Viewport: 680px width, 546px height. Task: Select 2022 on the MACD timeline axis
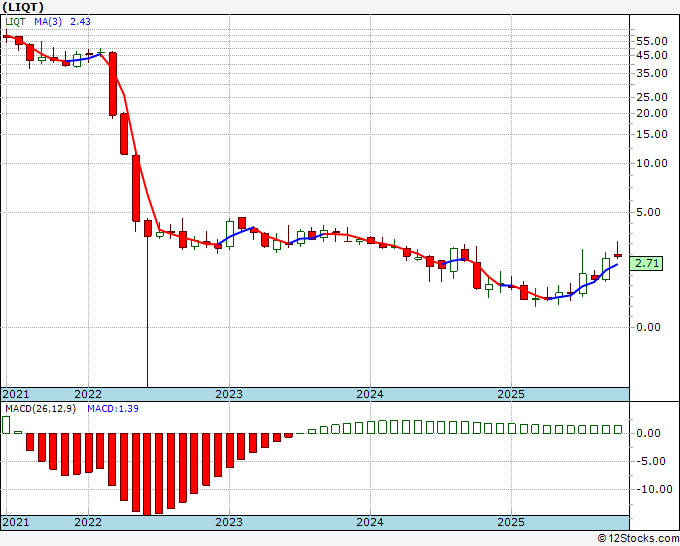pyautogui.click(x=88, y=522)
